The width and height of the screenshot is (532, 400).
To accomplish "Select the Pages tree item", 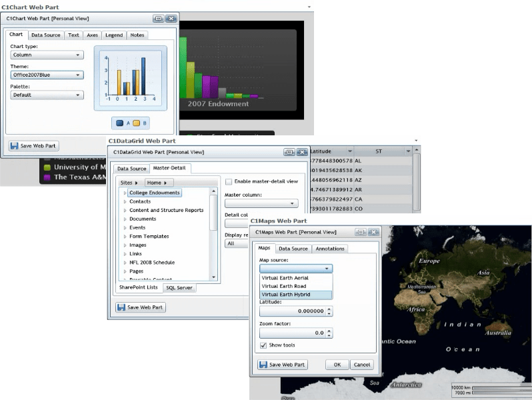I will tap(137, 271).
